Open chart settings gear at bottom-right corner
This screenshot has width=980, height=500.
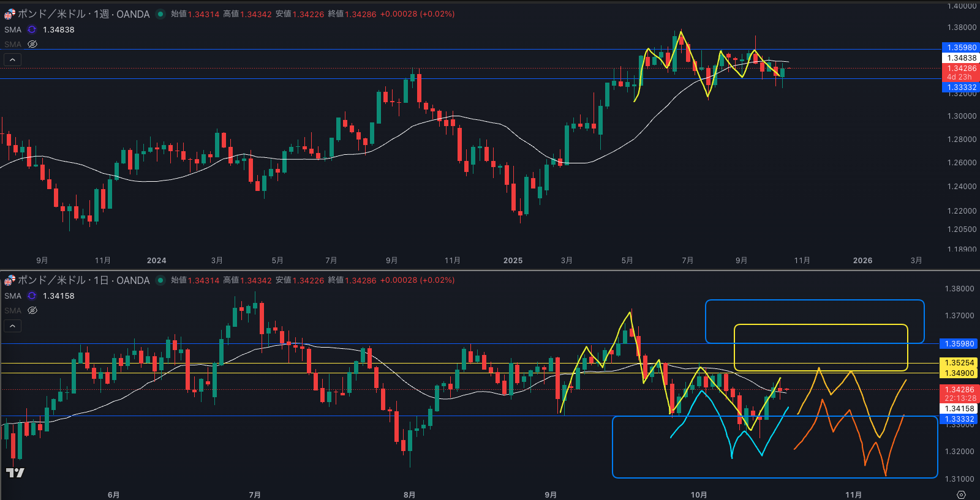[x=961, y=494]
